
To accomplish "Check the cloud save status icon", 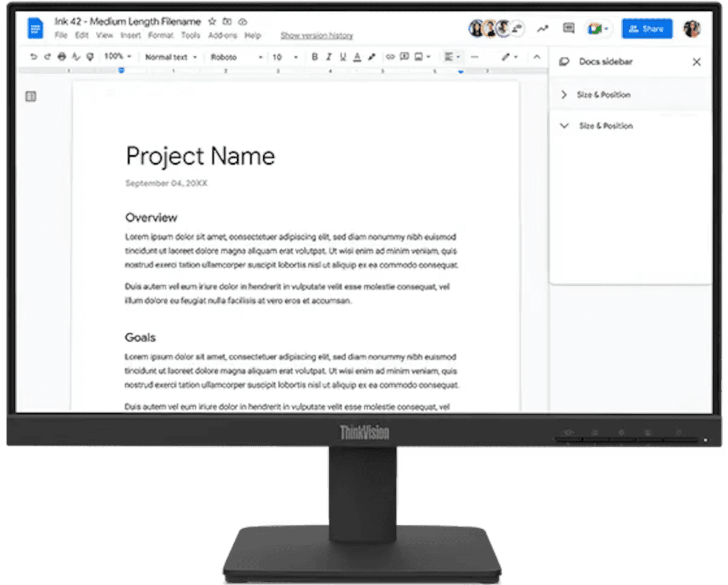I will (243, 21).
